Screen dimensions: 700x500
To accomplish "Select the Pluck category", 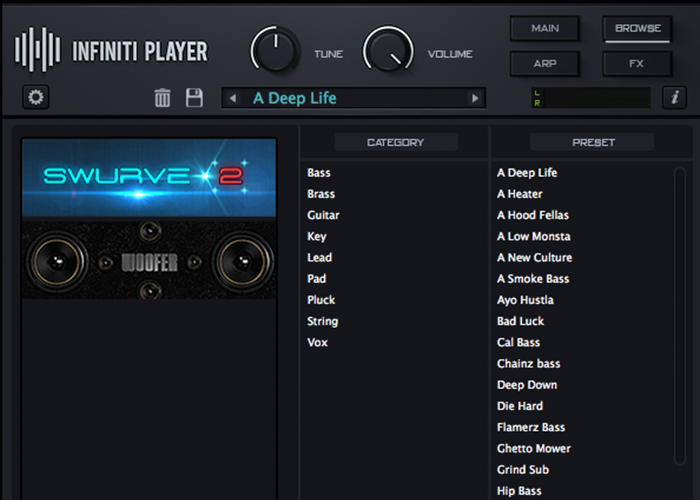I will click(321, 300).
